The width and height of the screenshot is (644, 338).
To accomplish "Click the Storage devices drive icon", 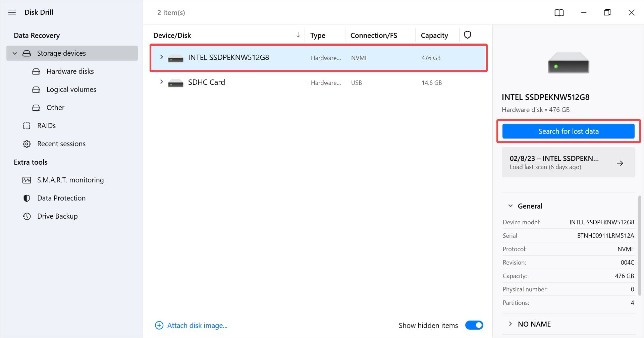I will point(27,53).
